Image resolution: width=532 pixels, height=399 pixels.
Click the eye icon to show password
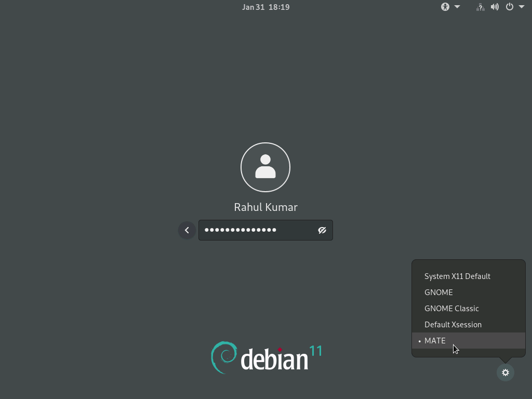(x=322, y=230)
